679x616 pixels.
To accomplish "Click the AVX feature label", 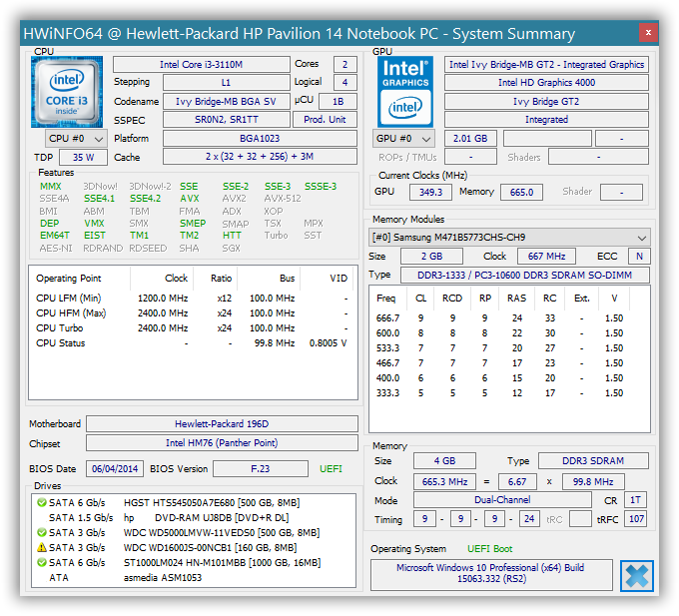I will pos(190,199).
